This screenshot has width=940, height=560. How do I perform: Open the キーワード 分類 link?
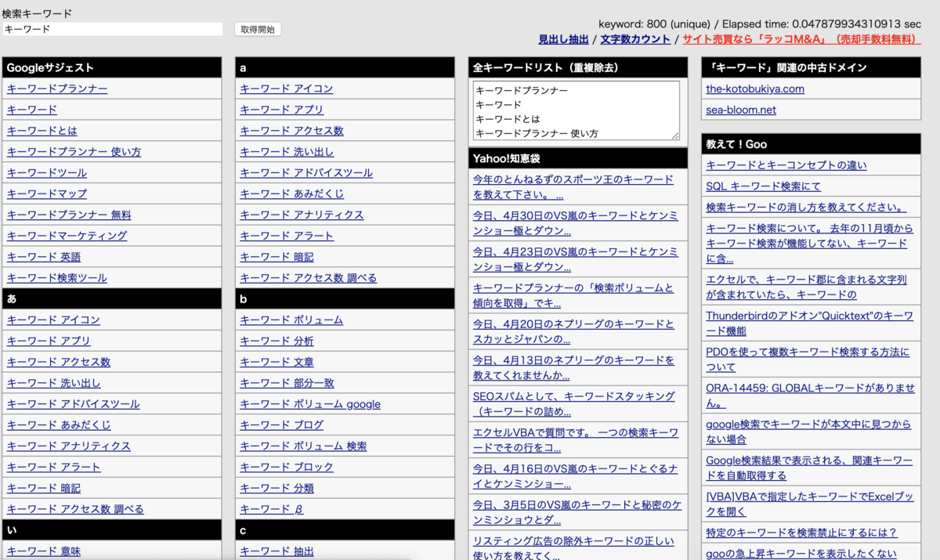[x=277, y=488]
